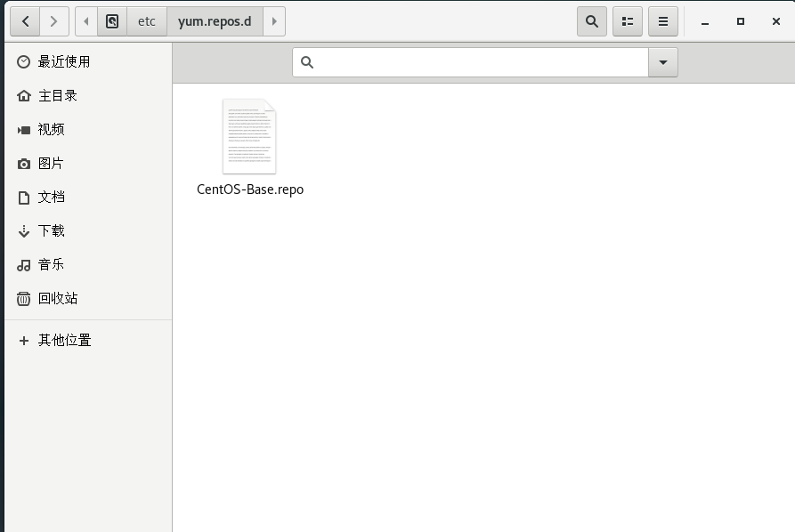Open 最近使用 recent files in sidebar

(88, 61)
